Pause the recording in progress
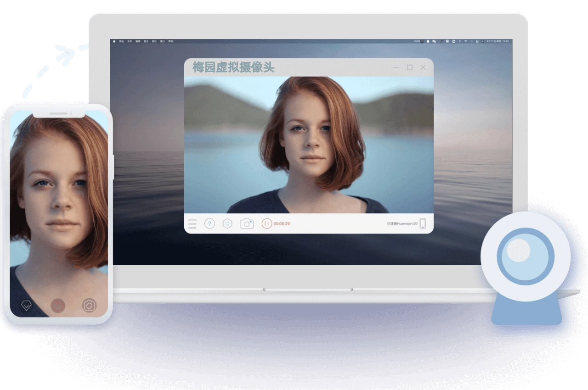This screenshot has width=588, height=390. pos(266,224)
